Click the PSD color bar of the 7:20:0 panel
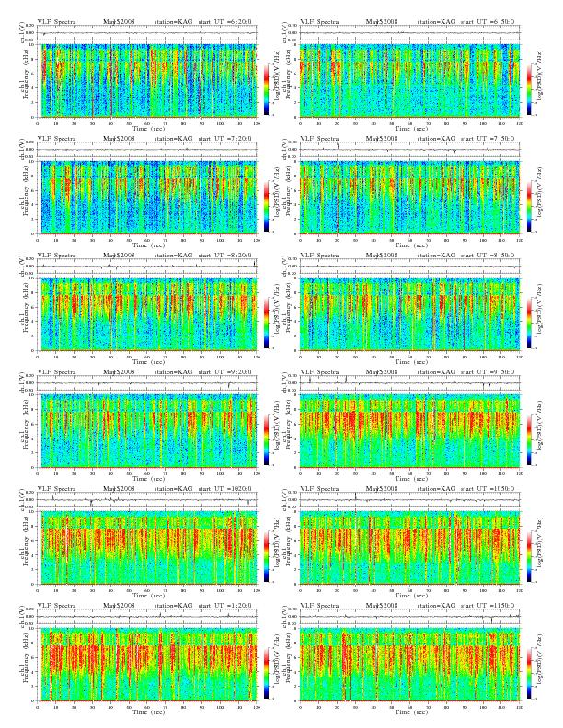This screenshot has width=563, height=728. pos(266,206)
